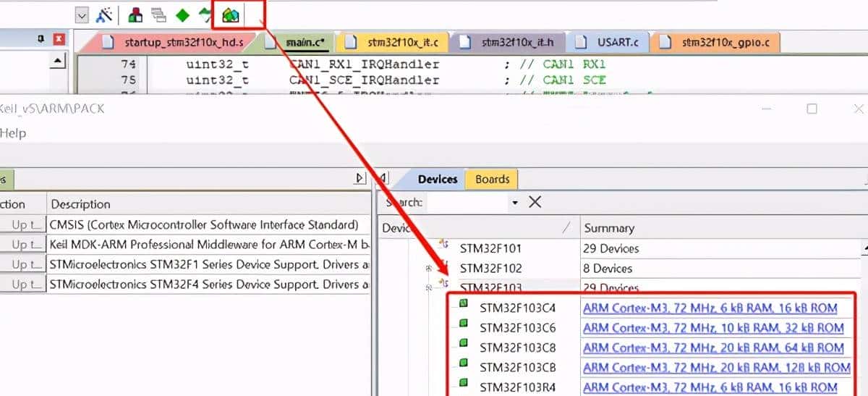Clear the device search with X button
Screen dimensions: 868x396
[535, 202]
